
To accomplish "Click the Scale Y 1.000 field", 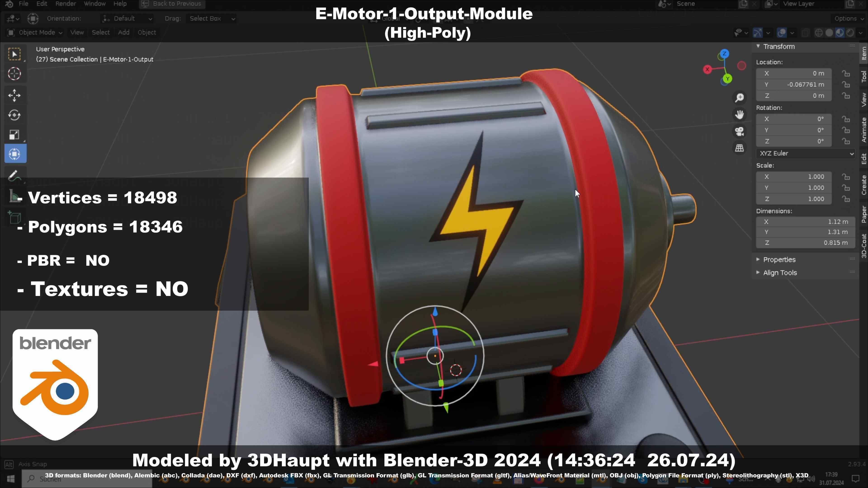I will click(794, 188).
